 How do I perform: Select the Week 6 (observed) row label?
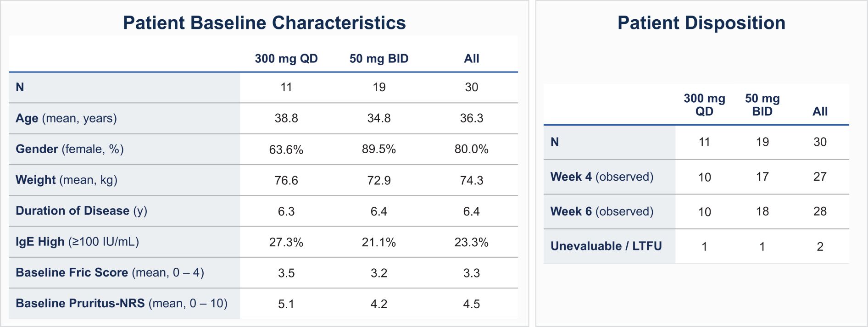point(602,211)
